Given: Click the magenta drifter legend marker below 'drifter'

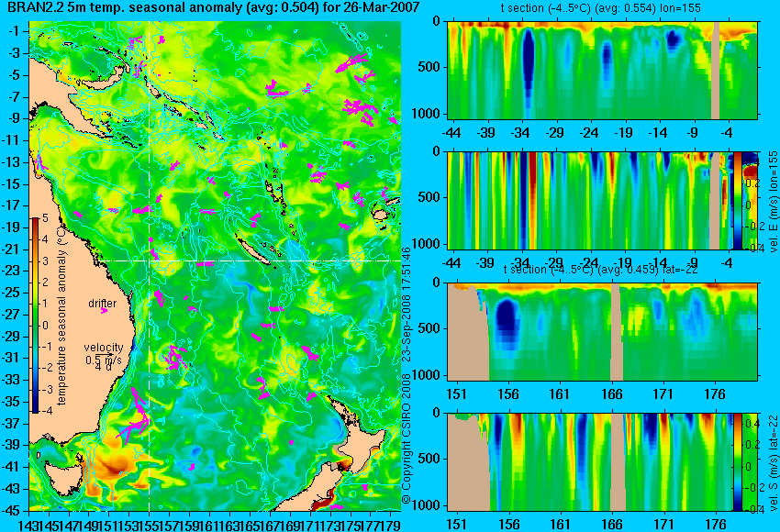Looking at the screenshot, I should click(x=104, y=311).
